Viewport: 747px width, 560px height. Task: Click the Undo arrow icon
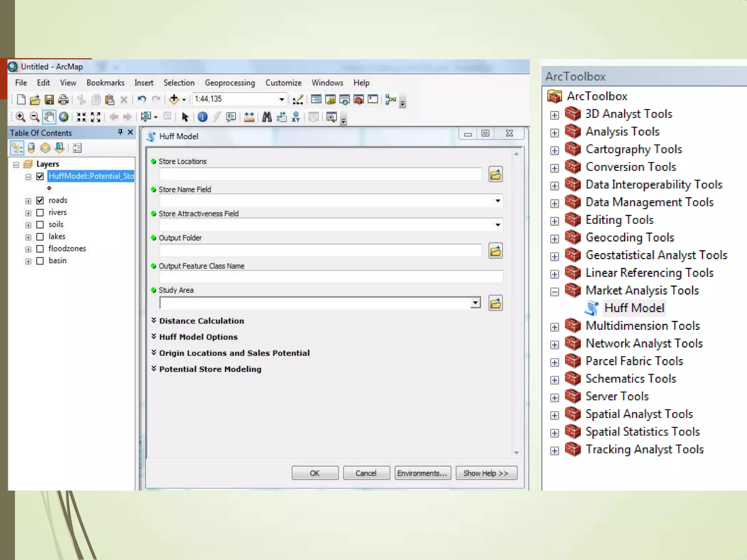point(142,99)
